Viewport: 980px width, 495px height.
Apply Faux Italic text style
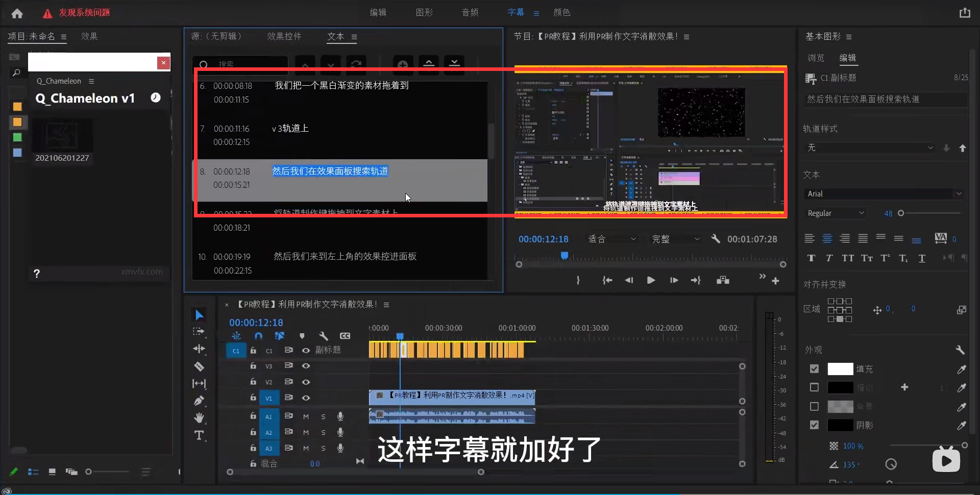(x=829, y=258)
